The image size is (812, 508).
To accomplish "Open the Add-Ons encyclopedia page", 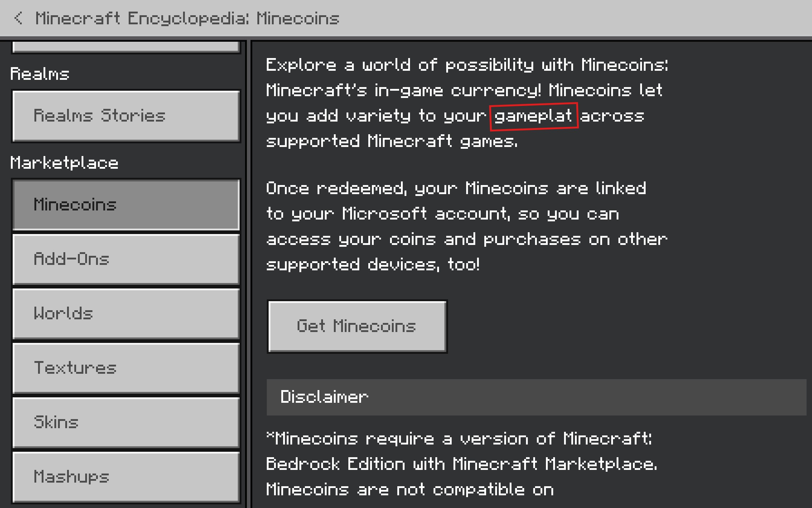I will [x=126, y=259].
